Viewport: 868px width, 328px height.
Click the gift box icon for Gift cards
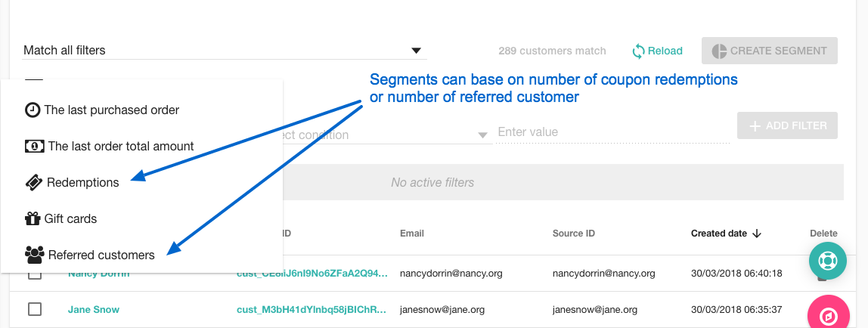pyautogui.click(x=33, y=218)
